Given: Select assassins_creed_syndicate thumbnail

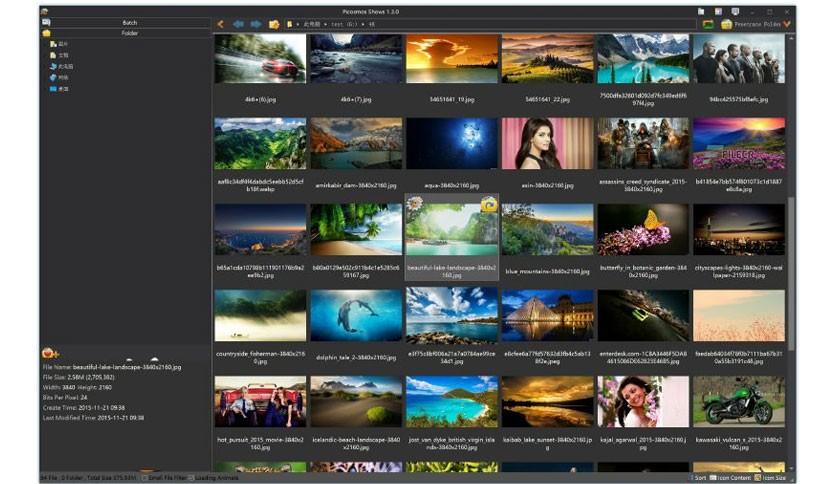Looking at the screenshot, I should coord(643,143).
